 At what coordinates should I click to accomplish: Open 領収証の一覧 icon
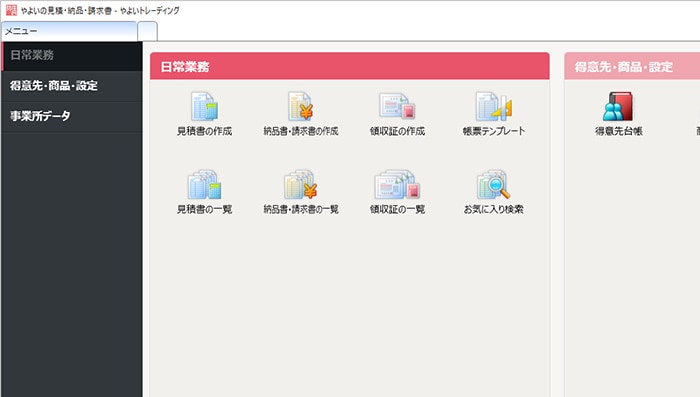tap(397, 184)
